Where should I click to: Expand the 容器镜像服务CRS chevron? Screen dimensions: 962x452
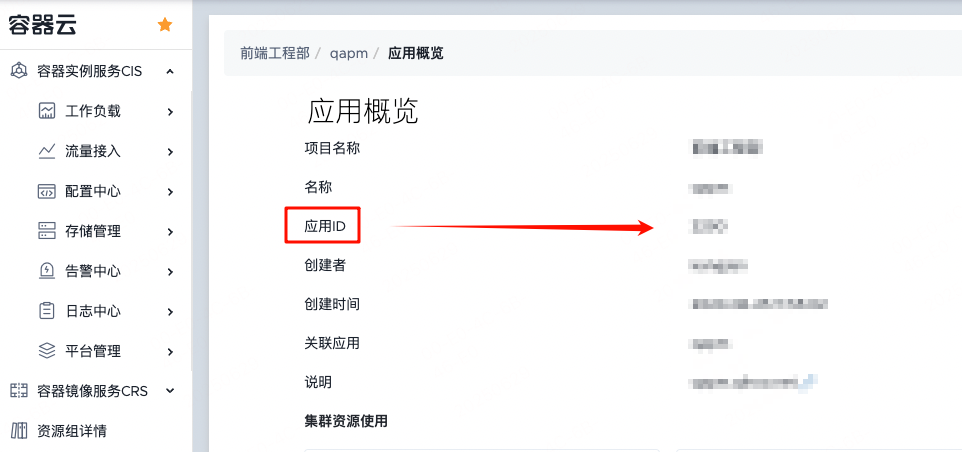point(170,391)
